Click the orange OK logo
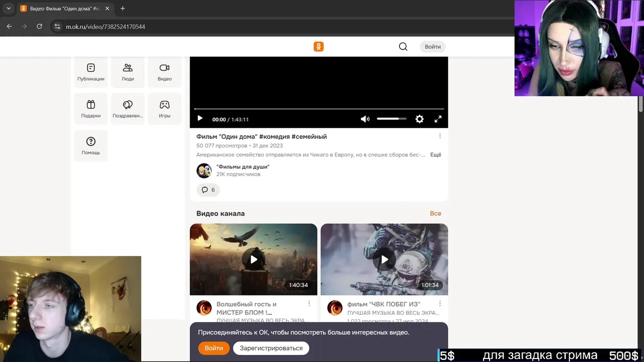 [x=318, y=47]
